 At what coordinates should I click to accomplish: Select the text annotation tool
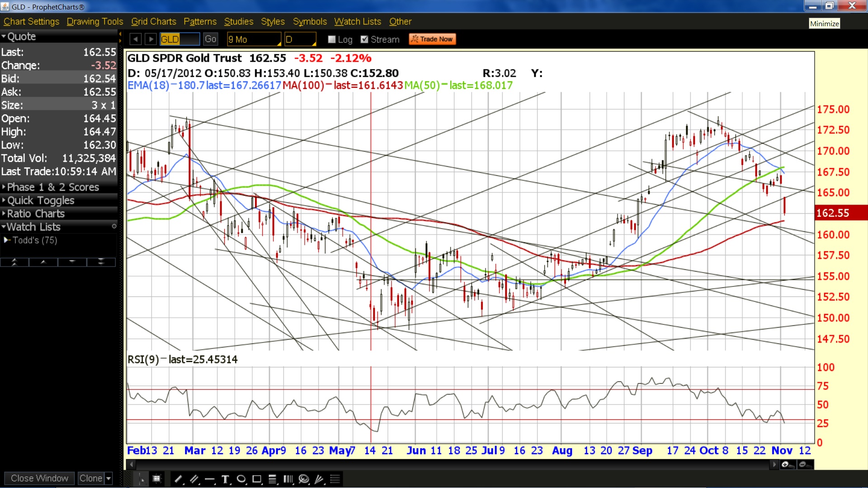226,479
